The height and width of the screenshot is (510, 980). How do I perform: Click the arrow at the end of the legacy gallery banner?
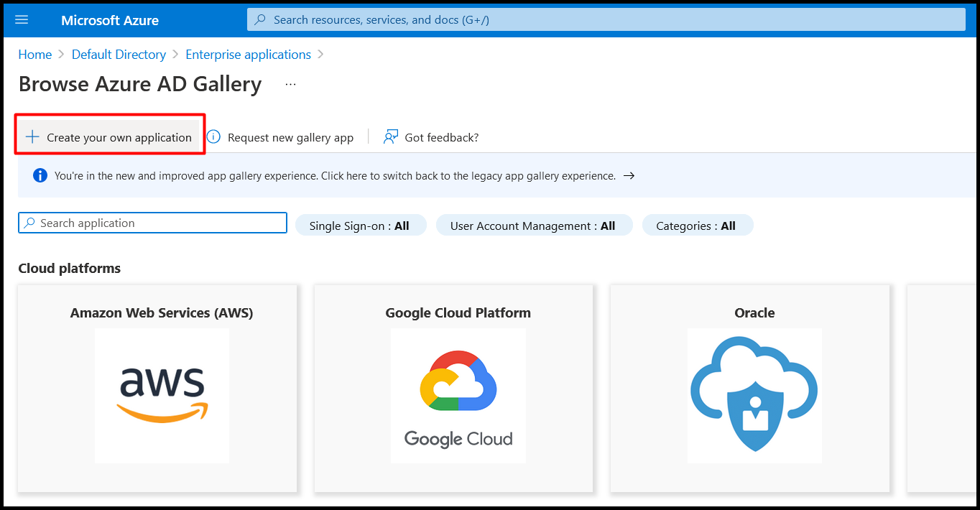629,175
